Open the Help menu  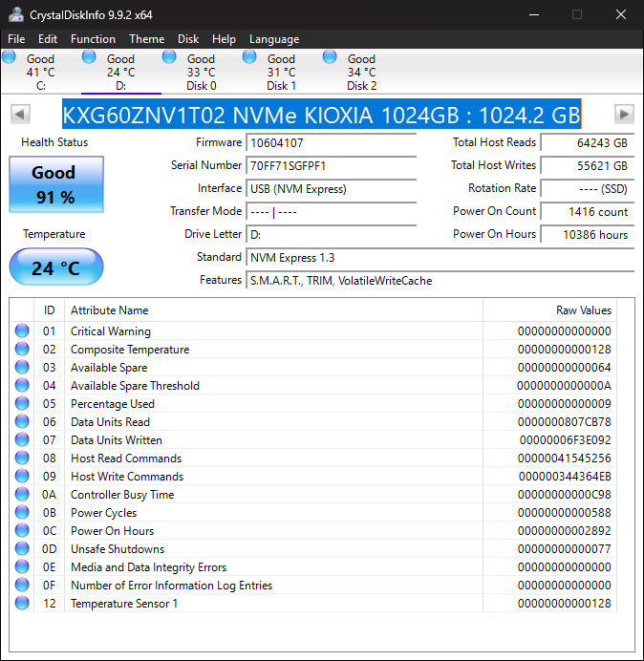click(224, 39)
